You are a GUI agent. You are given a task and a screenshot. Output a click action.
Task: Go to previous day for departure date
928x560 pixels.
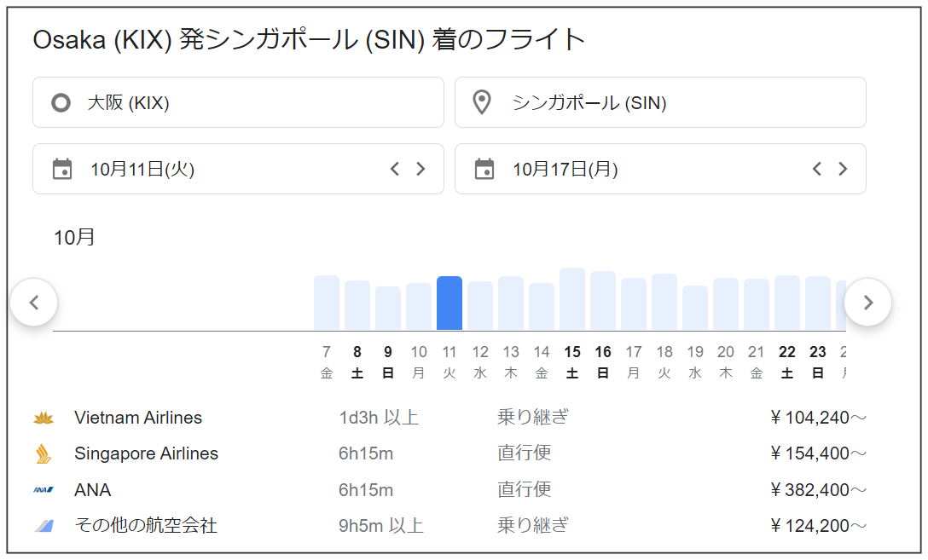(x=394, y=169)
